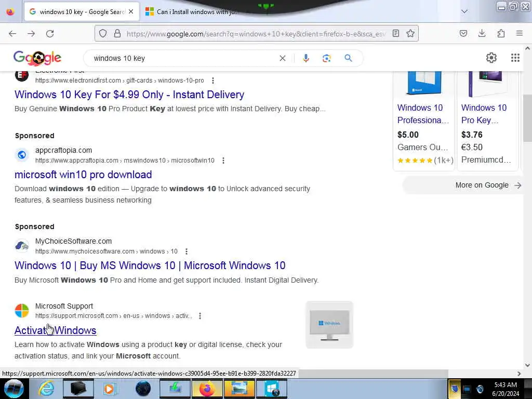Viewport: 532px width, 399px height.
Task: View site security padlock information
Action: [x=117, y=33]
